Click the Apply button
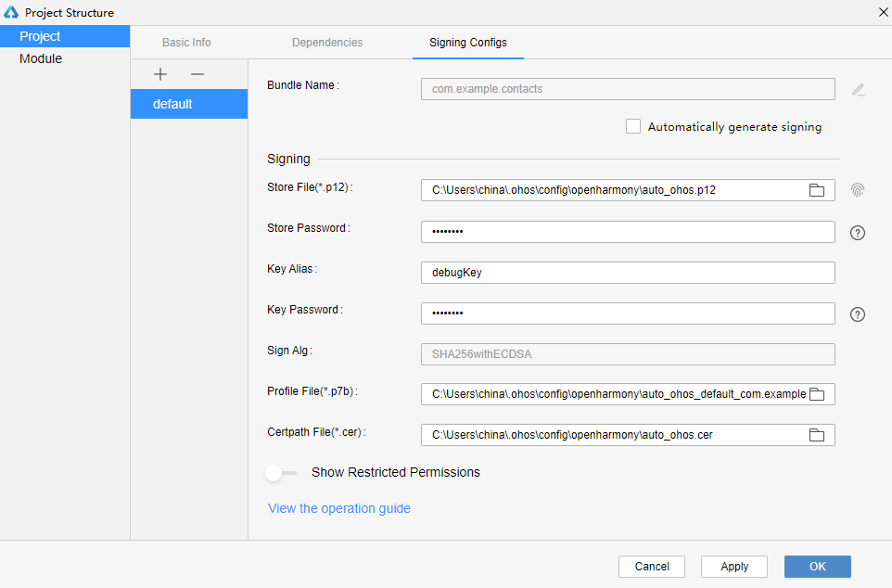This screenshot has width=892, height=588. [733, 567]
